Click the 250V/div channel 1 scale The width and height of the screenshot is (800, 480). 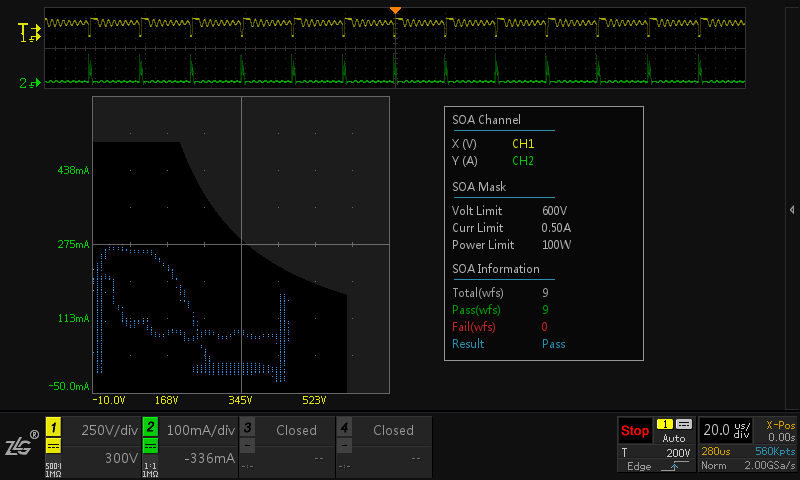[x=110, y=431]
